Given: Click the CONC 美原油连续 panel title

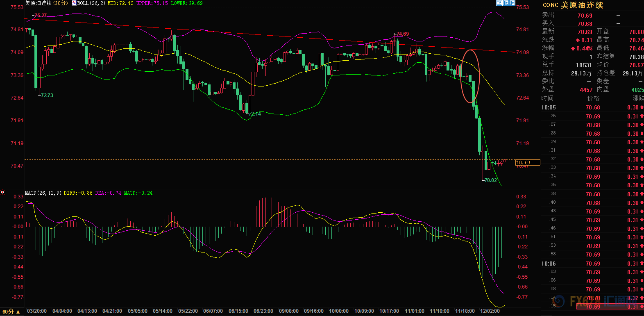Looking at the screenshot, I should tap(573, 5).
